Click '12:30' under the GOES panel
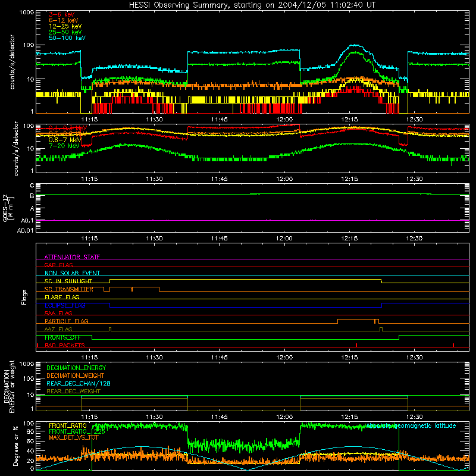Screen dimensions: 476x476 pos(414,239)
